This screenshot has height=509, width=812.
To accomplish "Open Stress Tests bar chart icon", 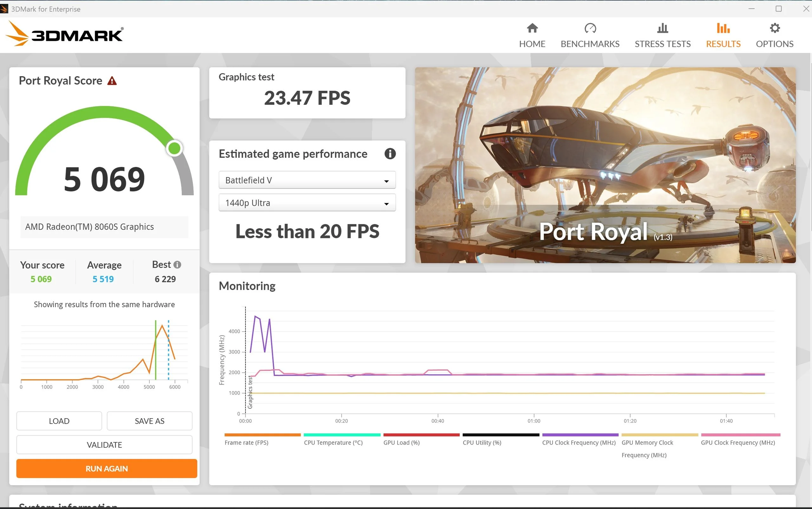I will tap(662, 28).
